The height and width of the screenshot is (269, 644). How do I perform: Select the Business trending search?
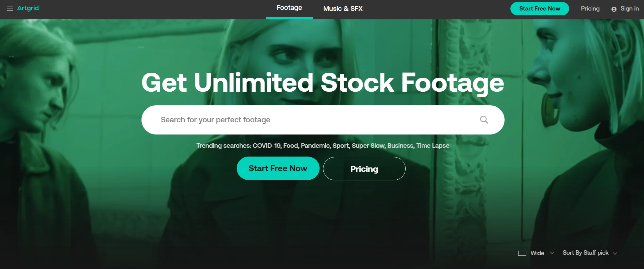(400, 146)
